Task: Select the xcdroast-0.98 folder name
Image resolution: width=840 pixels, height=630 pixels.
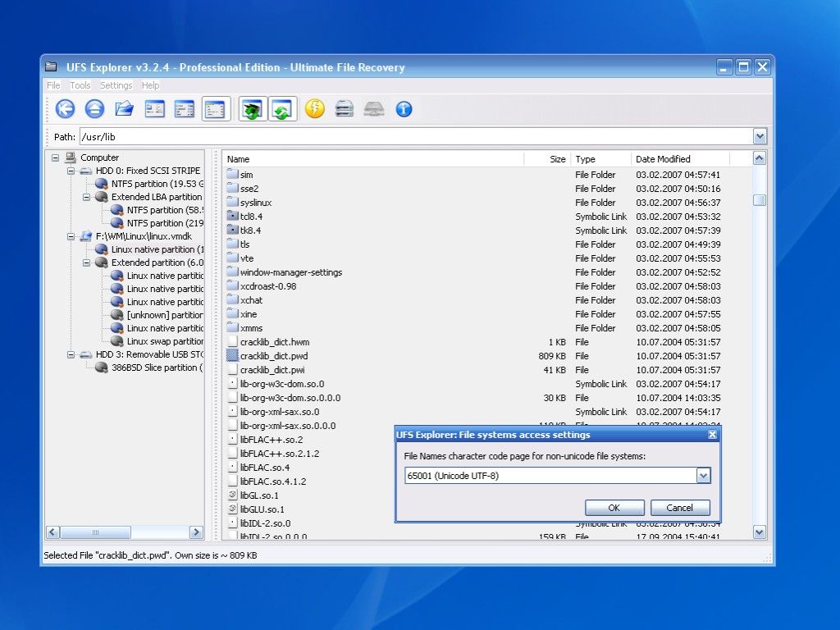Action: point(268,286)
